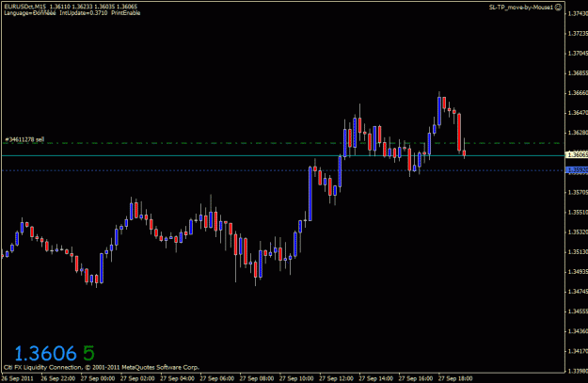588x383 pixels.
Task: Click the 1.37430 price scale label
Action: (x=578, y=13)
